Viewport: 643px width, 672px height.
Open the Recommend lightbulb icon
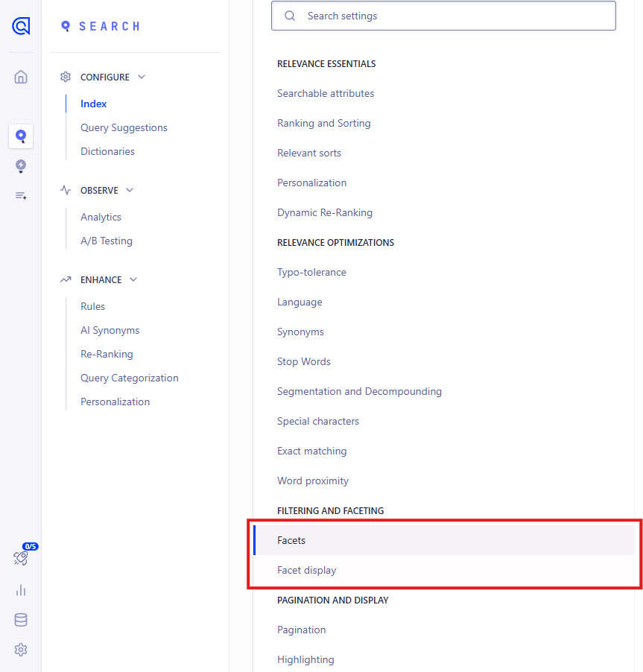pyautogui.click(x=21, y=166)
